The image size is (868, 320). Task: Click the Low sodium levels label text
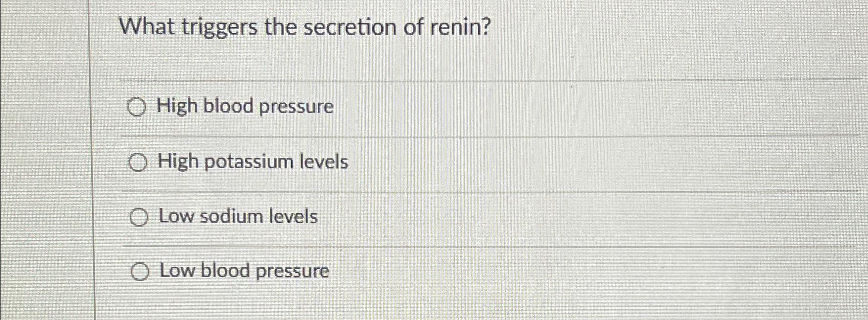click(x=238, y=216)
